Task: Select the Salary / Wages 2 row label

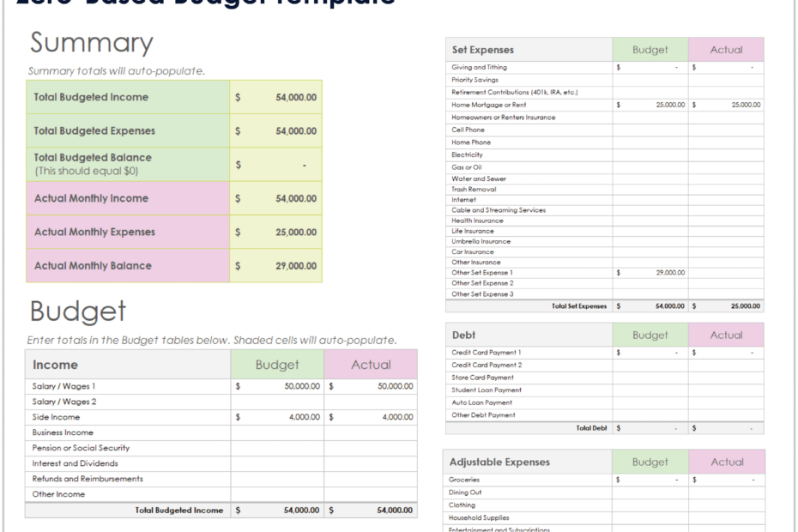Action: pos(64,402)
